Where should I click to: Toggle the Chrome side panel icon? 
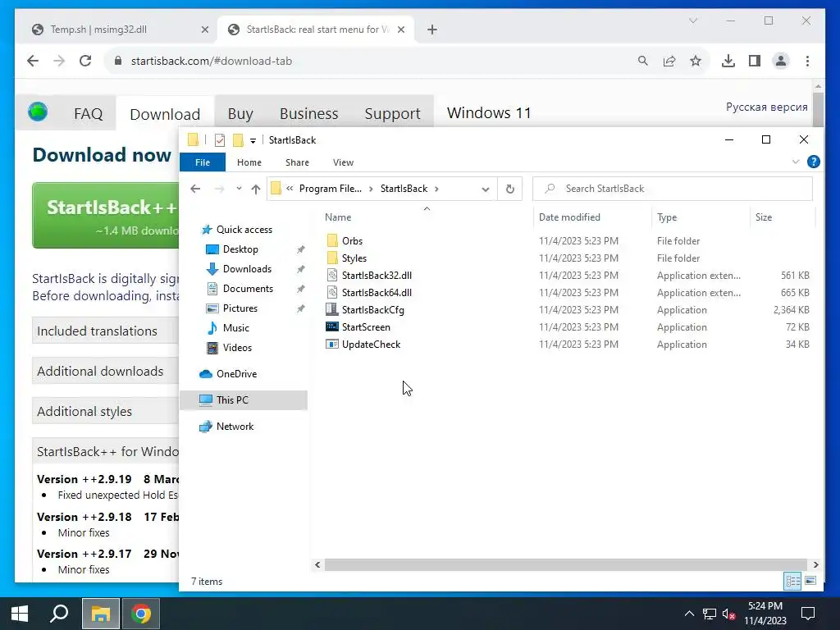click(755, 61)
